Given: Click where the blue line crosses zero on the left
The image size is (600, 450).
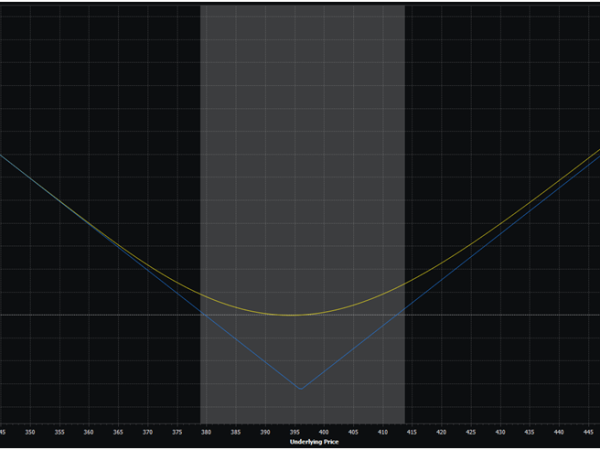Looking at the screenshot, I should pos(203,315).
